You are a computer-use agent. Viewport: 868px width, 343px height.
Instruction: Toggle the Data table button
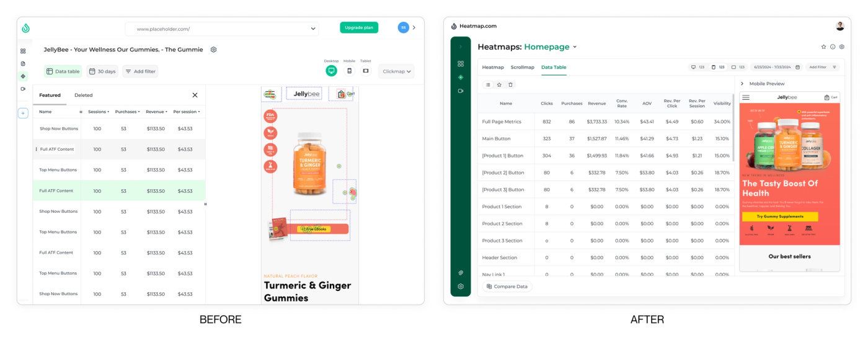point(63,71)
